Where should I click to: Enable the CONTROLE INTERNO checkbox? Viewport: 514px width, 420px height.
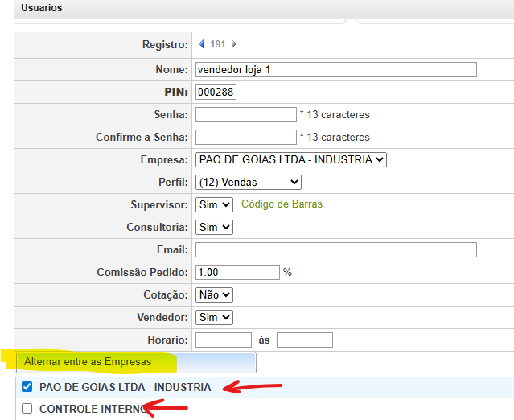27,409
